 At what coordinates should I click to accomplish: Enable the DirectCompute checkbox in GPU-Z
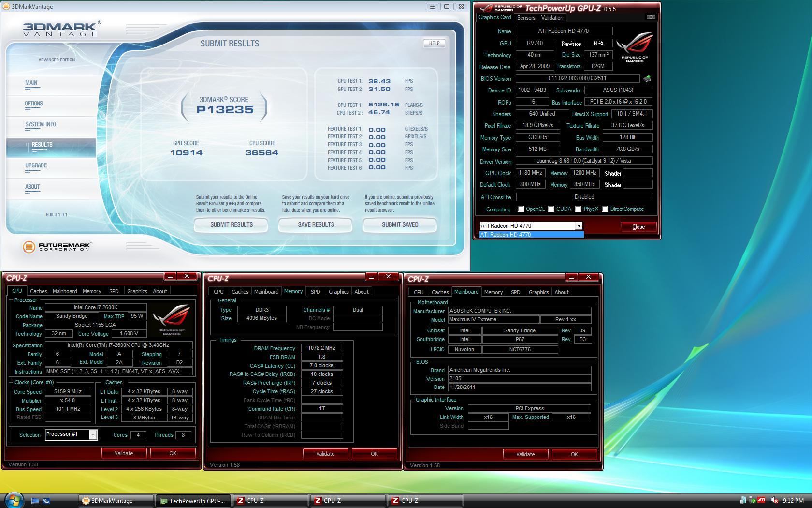(605, 209)
